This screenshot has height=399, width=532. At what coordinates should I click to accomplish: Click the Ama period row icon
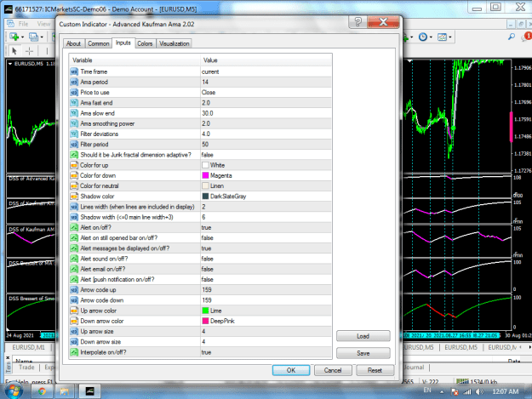(74, 82)
